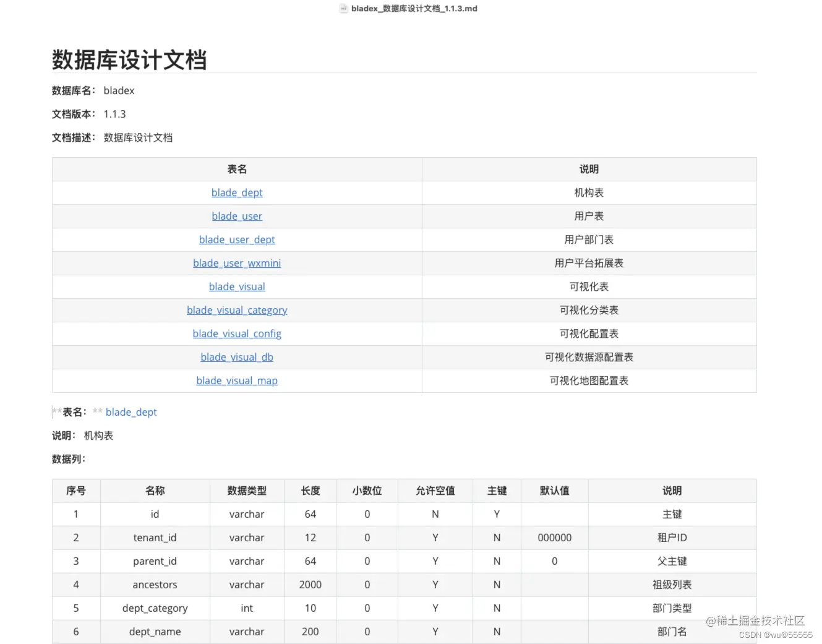The image size is (822, 644).
Task: Follow the blade_user_dept link
Action: point(237,239)
